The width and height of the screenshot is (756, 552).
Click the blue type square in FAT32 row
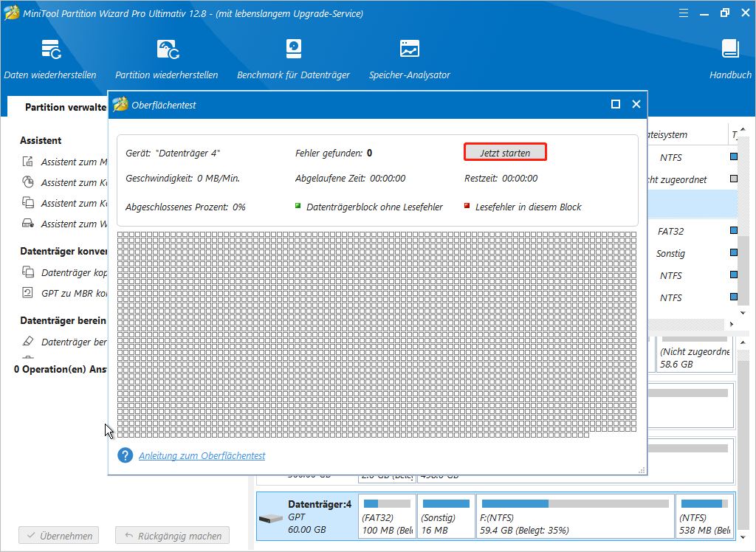734,231
